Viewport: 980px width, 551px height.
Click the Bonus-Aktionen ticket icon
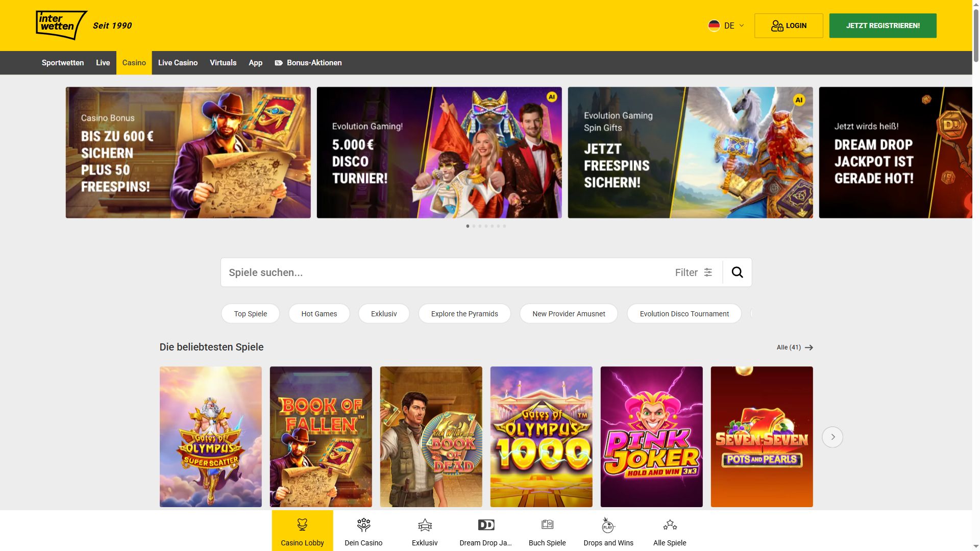click(x=279, y=63)
